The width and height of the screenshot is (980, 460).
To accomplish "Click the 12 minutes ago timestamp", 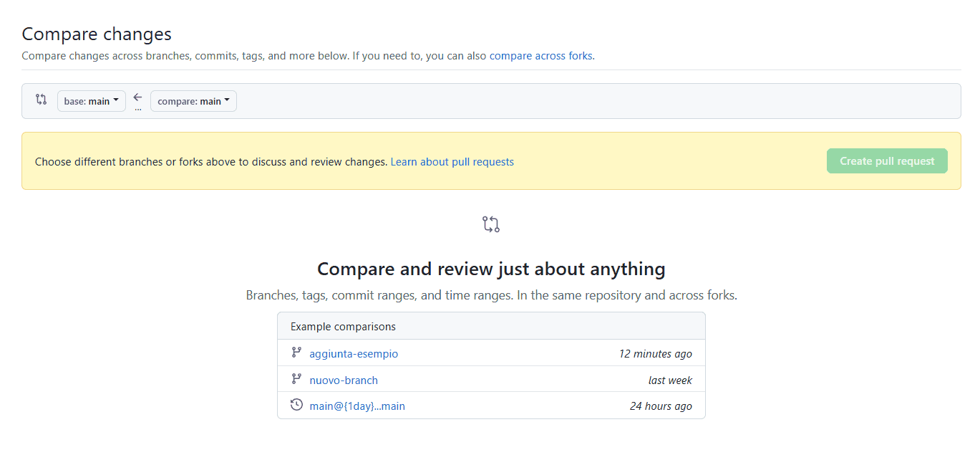I will (x=654, y=353).
